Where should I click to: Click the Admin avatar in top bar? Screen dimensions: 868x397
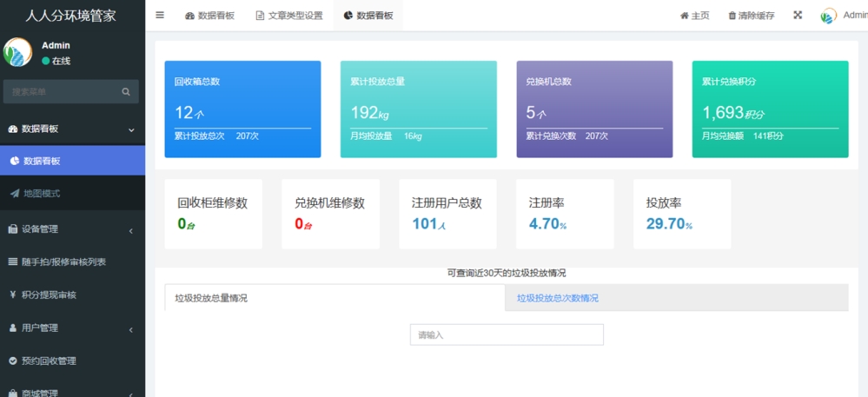coord(829,16)
